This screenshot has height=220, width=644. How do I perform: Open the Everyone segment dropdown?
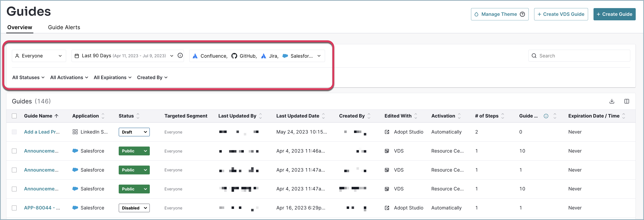click(x=39, y=56)
